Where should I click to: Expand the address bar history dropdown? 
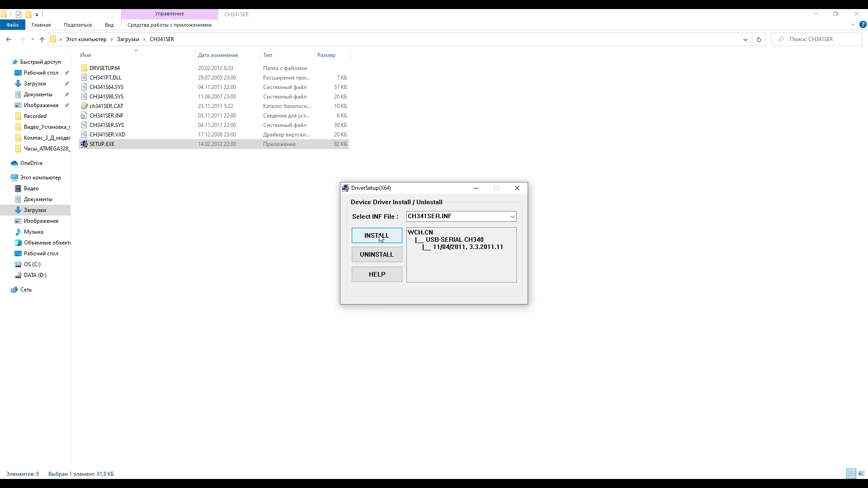745,39
